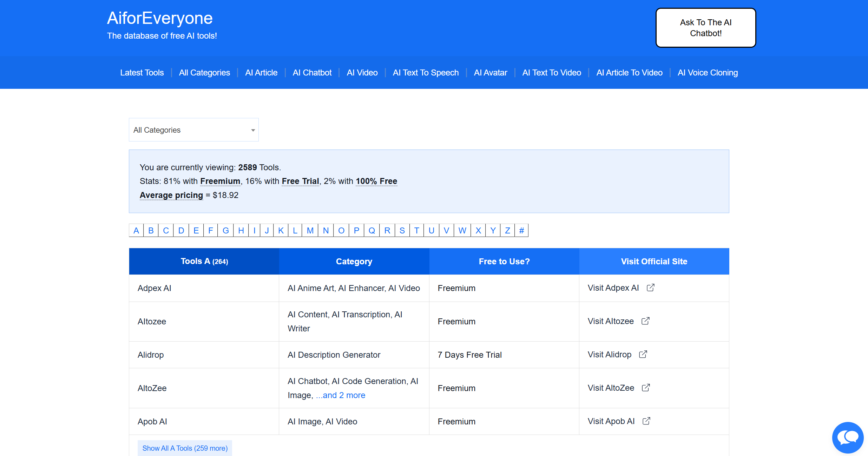Open external link icon for Altozee row

(645, 321)
